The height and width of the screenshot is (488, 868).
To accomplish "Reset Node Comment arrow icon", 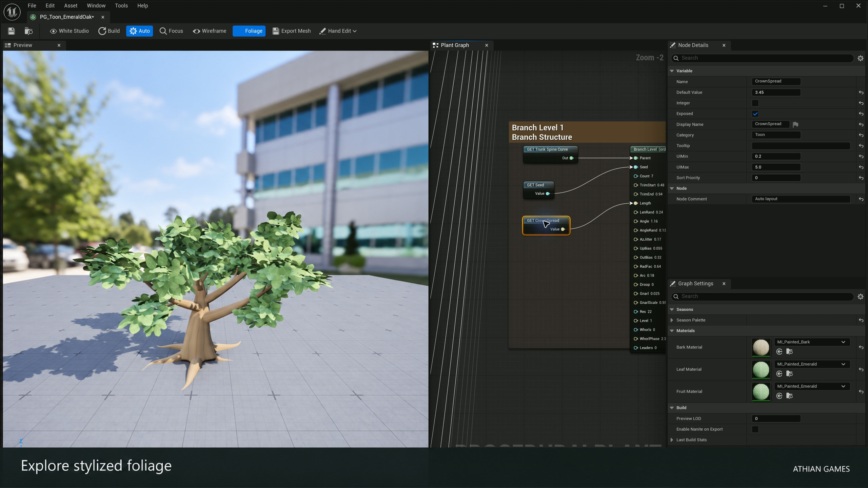I will pyautogui.click(x=861, y=199).
